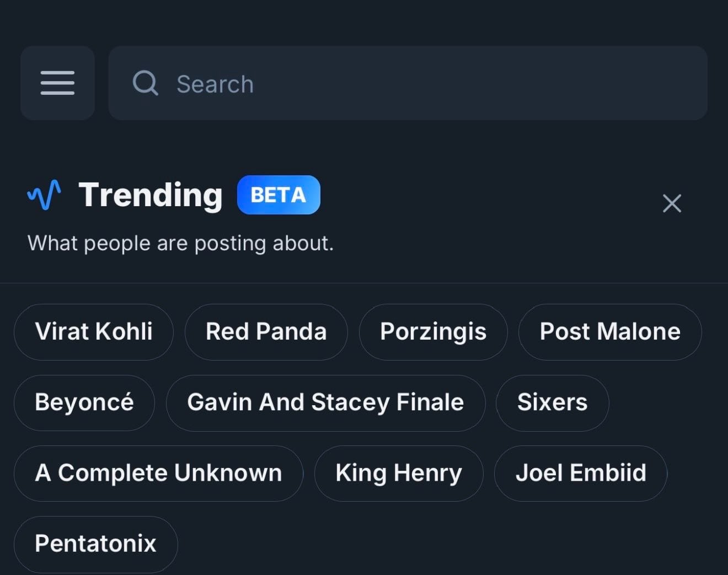Dismiss the Trending panel with the X
728x575 pixels.
click(x=672, y=203)
